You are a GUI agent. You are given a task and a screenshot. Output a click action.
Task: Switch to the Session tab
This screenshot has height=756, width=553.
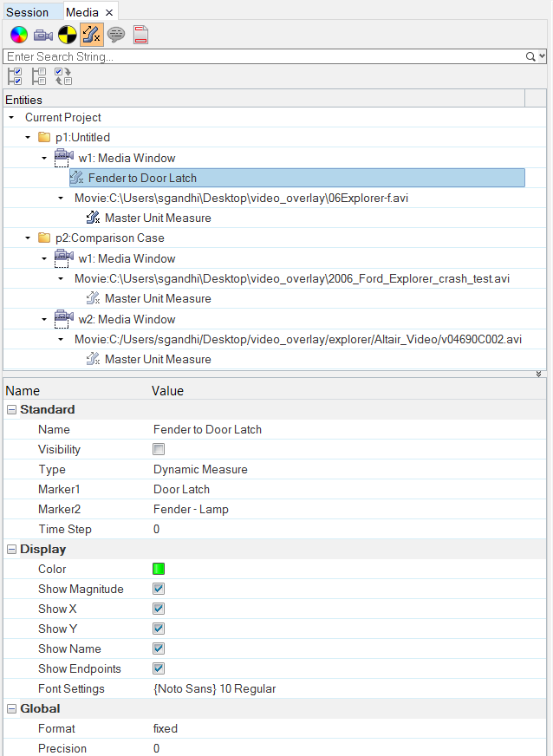pos(28,12)
